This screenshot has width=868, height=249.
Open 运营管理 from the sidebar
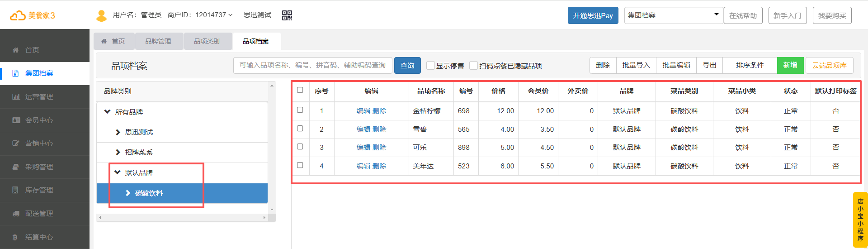[39, 96]
